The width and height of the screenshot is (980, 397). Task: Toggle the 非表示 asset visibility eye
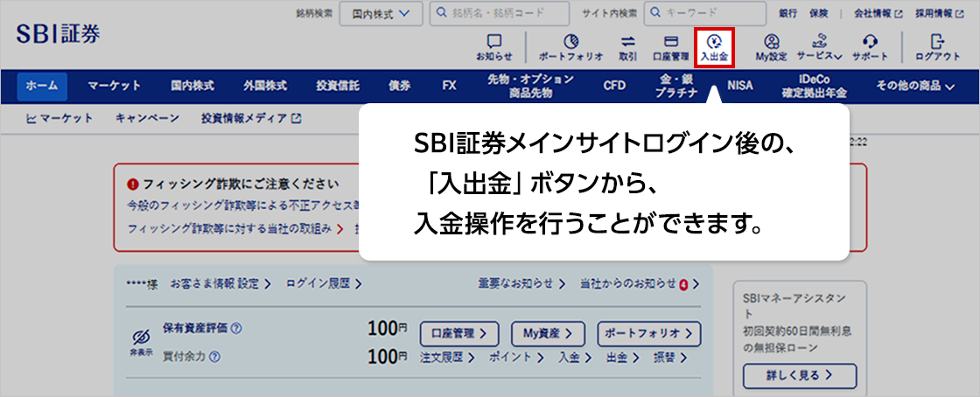point(139,341)
